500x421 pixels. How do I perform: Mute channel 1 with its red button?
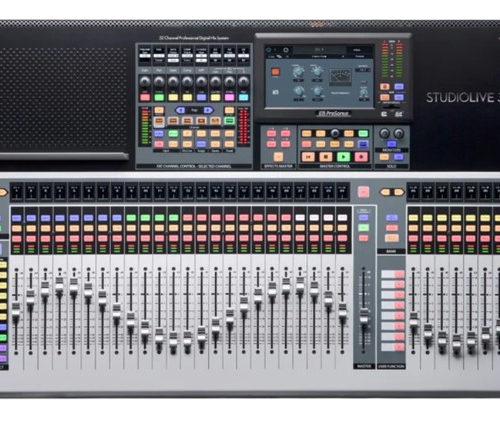tap(17, 239)
